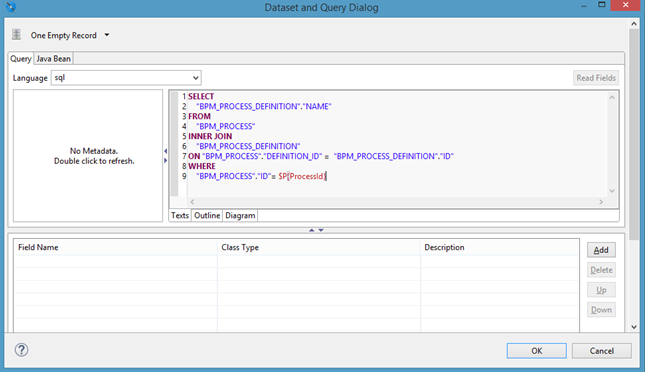Viewport: 646px width, 372px height.
Task: Click the "BPM_PROCESS_DEFINITION" text on line 6
Action: click(x=248, y=146)
